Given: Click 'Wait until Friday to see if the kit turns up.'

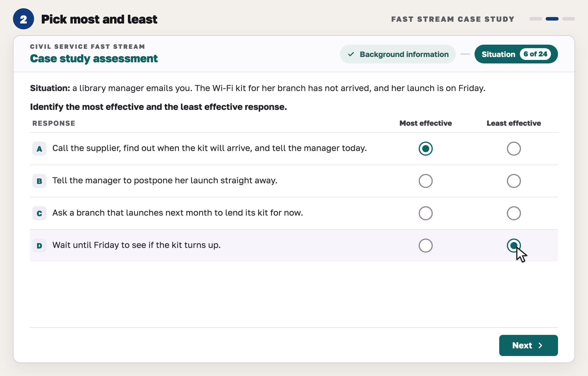Looking at the screenshot, I should coord(136,245).
